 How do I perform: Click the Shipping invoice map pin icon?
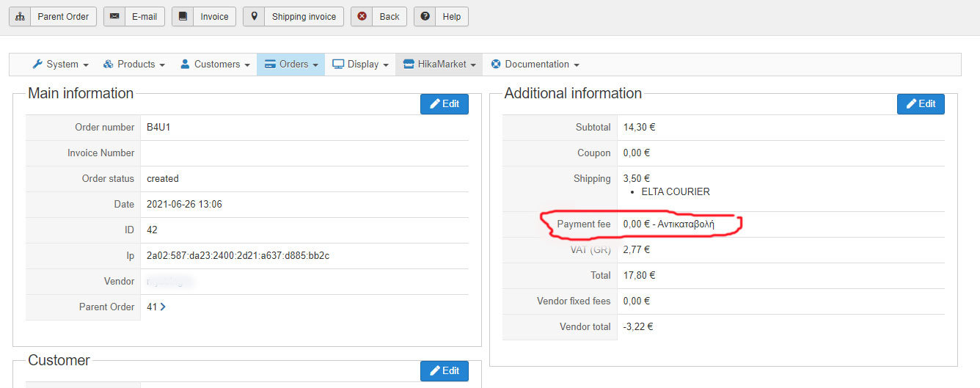(254, 17)
